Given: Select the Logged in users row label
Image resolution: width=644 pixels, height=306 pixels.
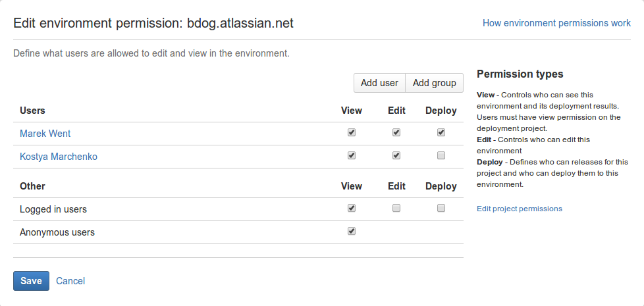Looking at the screenshot, I should click(x=53, y=209).
